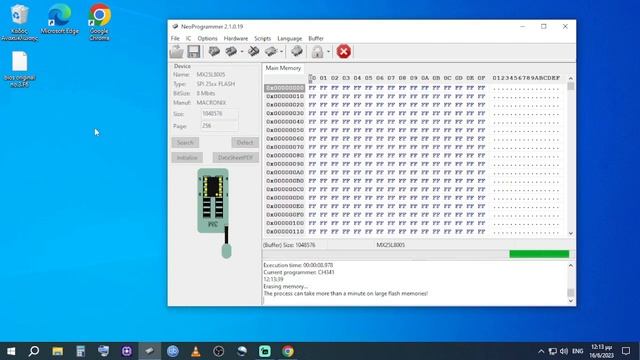Open VLC media player from taskbar
This screenshot has width=640, height=360.
[196, 351]
